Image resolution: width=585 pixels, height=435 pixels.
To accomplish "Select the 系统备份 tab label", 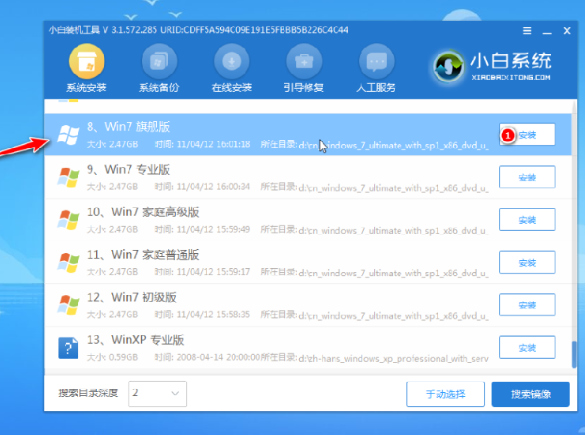I will (x=159, y=88).
